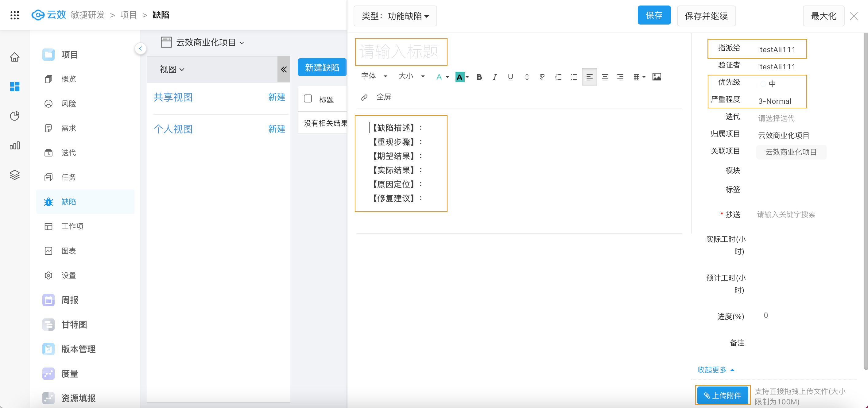Viewport: 868px width, 408px height.
Task: Open 需求 in the project menu
Action: tap(69, 128)
